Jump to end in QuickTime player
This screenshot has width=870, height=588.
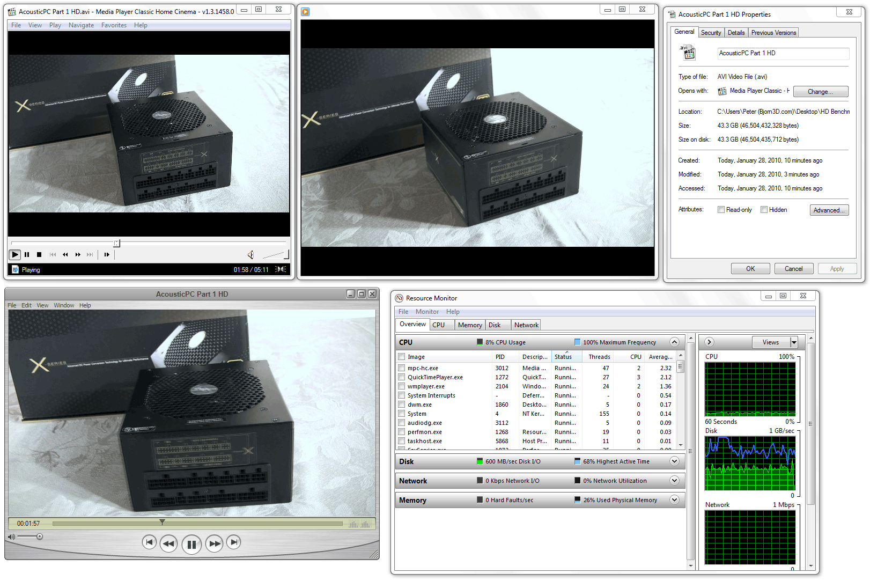[233, 542]
